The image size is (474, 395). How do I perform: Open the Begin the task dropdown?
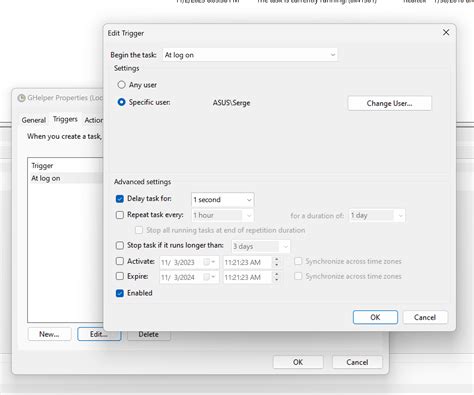tap(250, 55)
